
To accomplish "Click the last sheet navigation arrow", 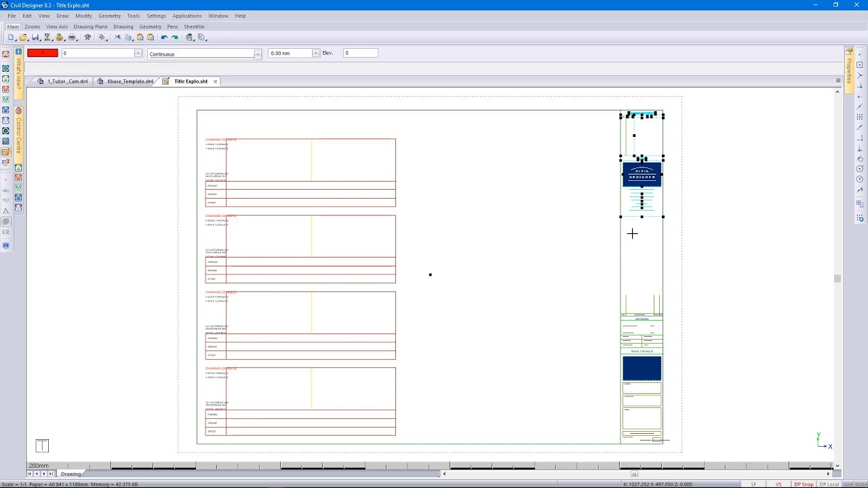I will 51,474.
